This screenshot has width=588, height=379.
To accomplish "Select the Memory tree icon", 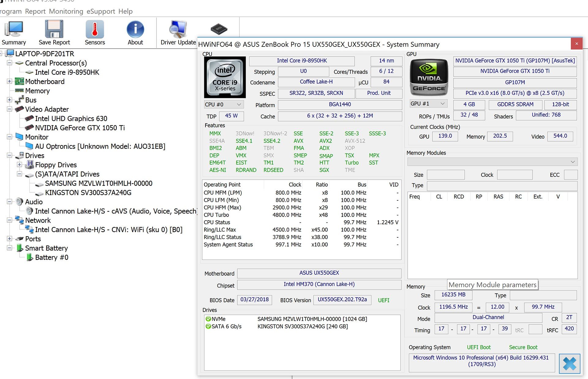I will coord(19,91).
